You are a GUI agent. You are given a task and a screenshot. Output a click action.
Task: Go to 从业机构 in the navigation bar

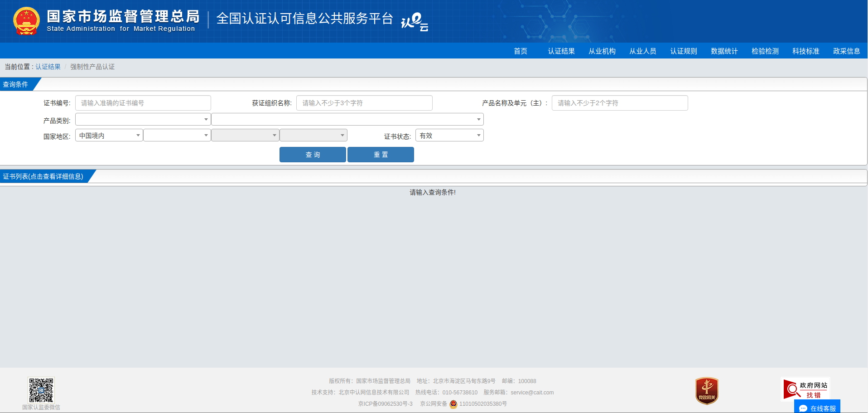(x=602, y=51)
